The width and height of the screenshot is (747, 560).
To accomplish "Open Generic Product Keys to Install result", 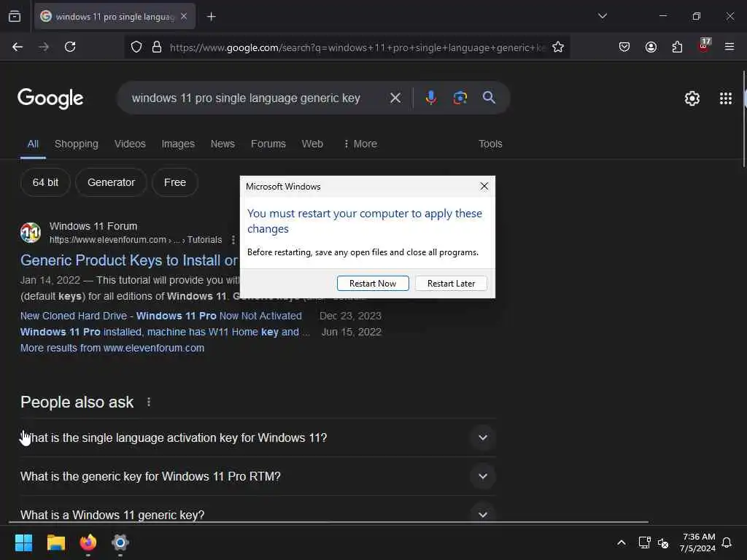I will click(x=129, y=260).
